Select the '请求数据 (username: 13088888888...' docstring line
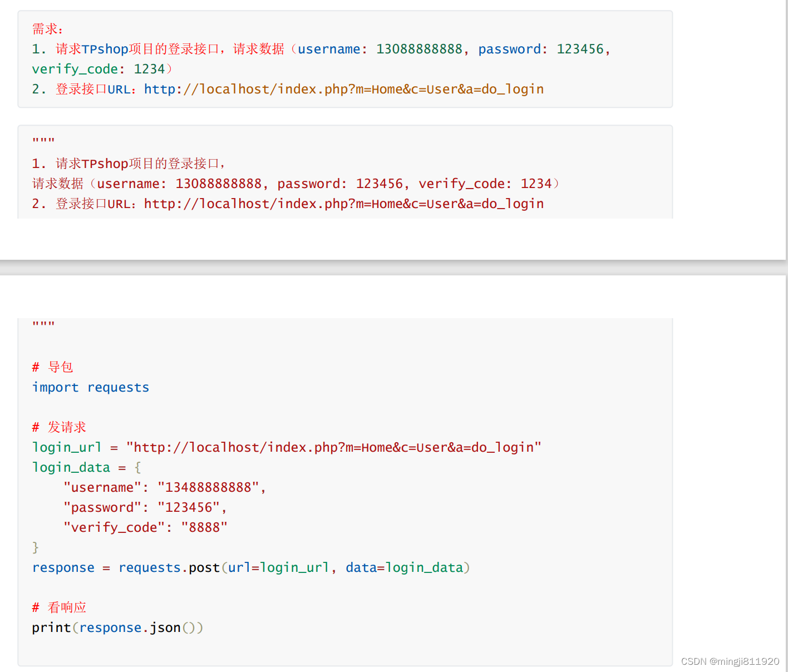788x672 pixels. (x=295, y=184)
